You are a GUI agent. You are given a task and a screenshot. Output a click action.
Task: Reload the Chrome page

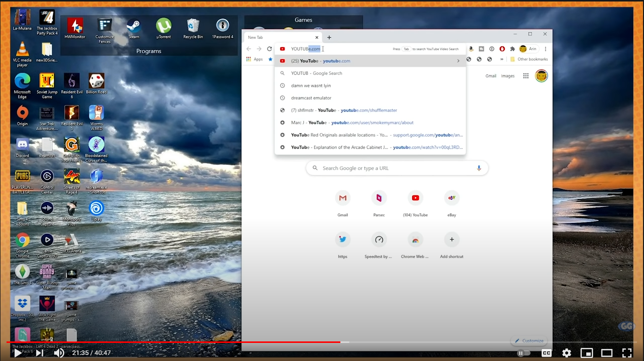click(270, 49)
